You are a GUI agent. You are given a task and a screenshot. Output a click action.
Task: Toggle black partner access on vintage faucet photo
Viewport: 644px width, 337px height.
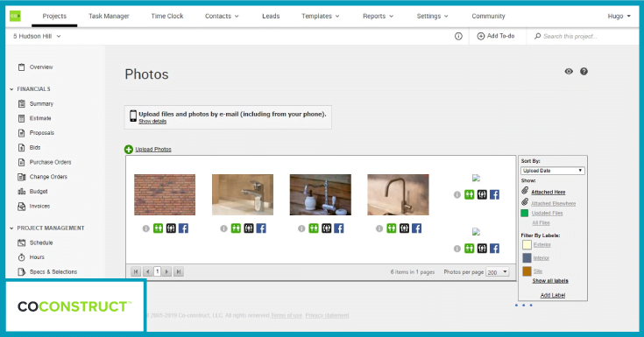click(327, 228)
